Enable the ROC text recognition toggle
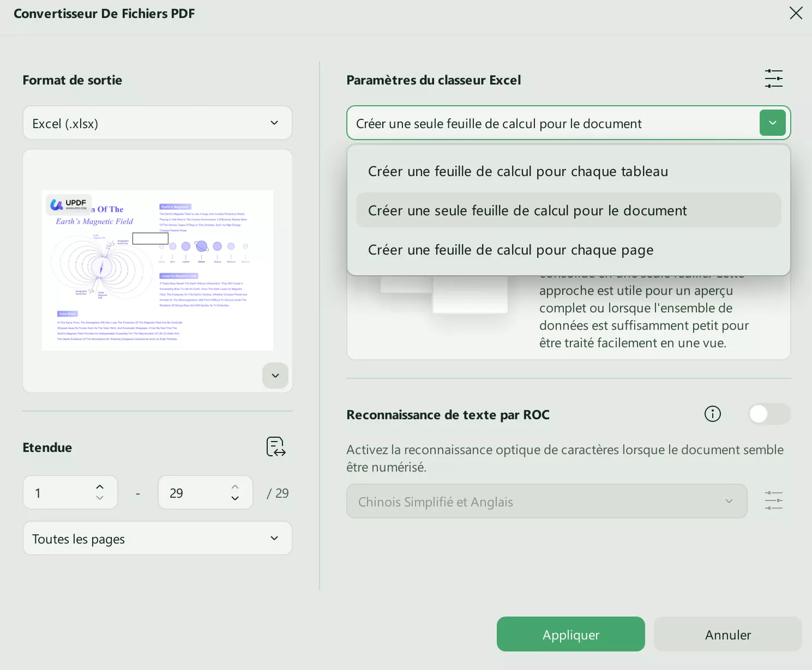812x670 pixels. click(x=769, y=414)
